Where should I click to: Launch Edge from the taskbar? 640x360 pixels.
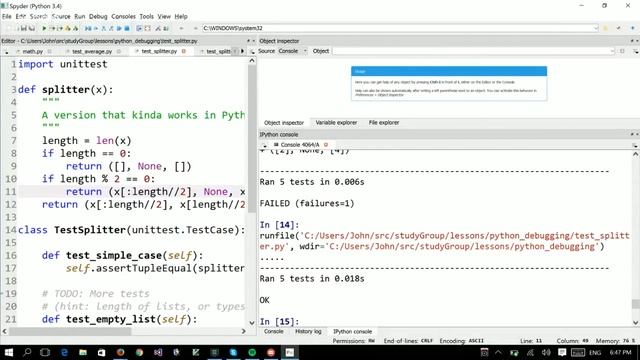64,352
